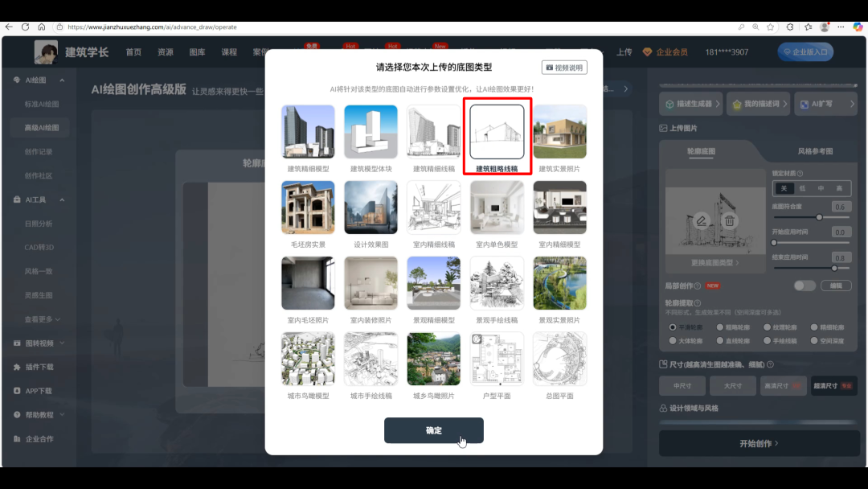Choose the 城市鸟瞰模型 thumbnail
868x489 pixels.
[x=308, y=359]
